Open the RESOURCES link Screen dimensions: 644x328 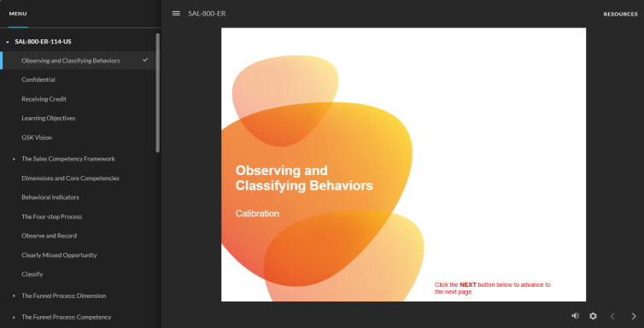click(x=620, y=14)
